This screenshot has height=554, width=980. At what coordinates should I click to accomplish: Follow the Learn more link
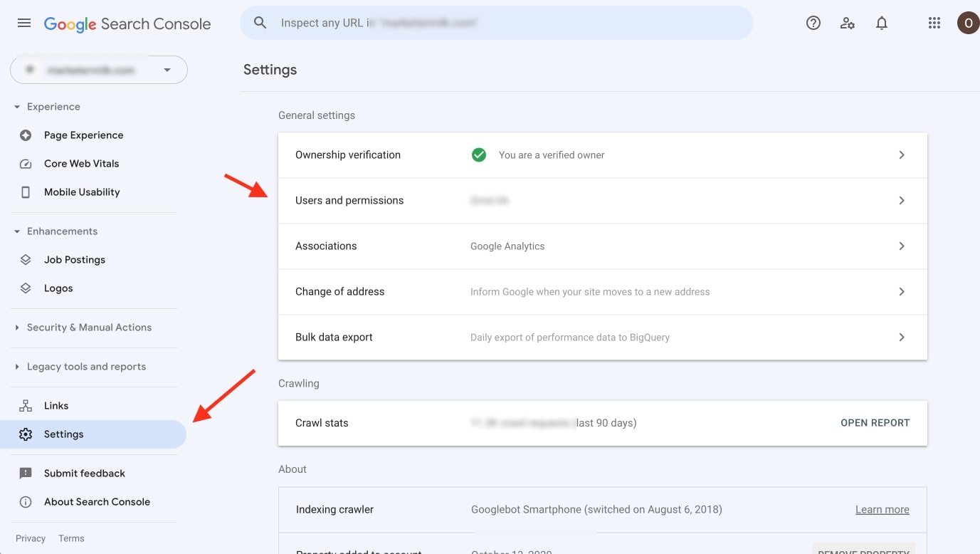click(x=882, y=510)
